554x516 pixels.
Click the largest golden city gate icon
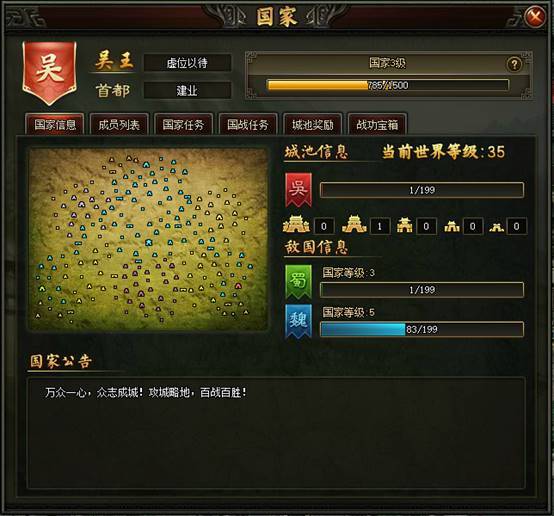pos(296,224)
